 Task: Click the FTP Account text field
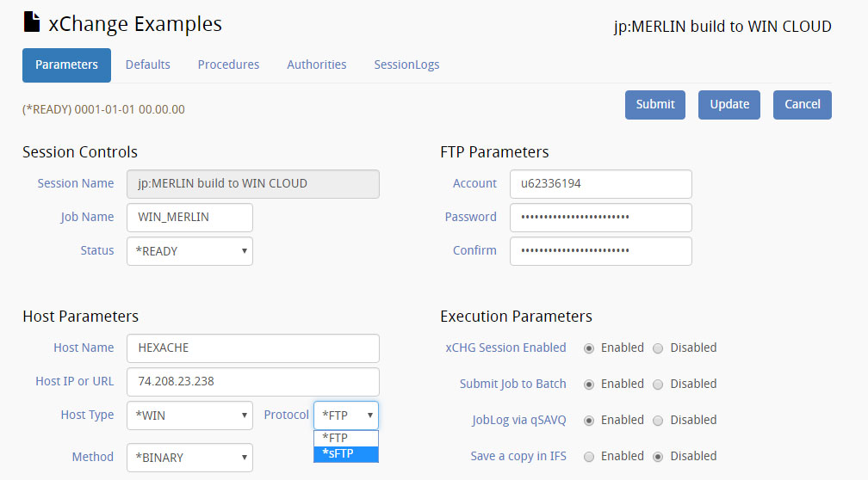click(x=600, y=184)
